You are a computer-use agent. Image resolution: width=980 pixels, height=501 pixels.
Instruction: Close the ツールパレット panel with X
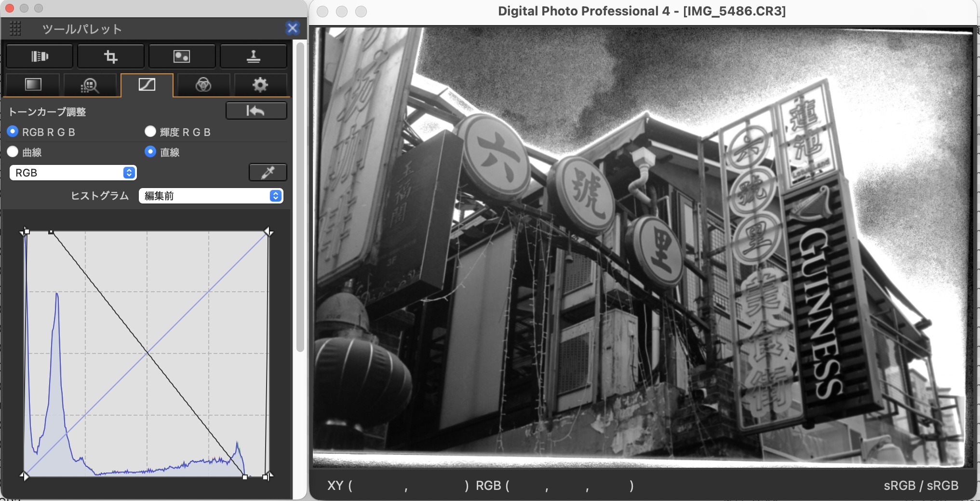click(292, 28)
